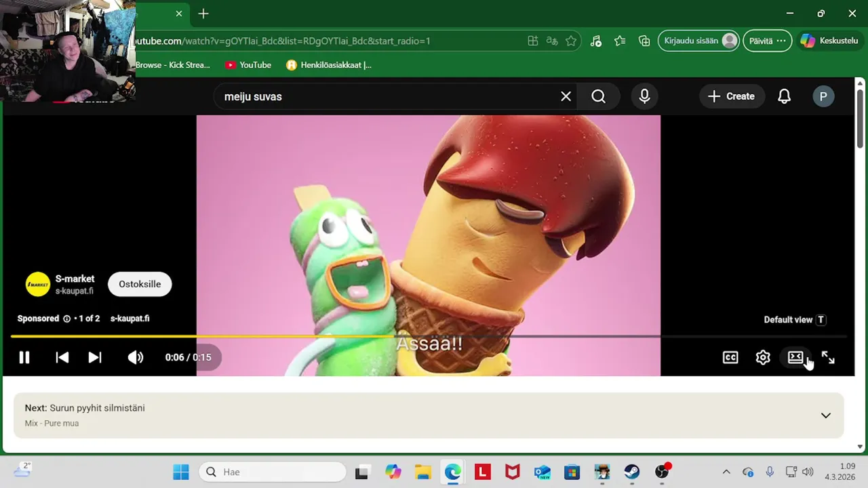Open the S-market advertiser name

pos(75,279)
